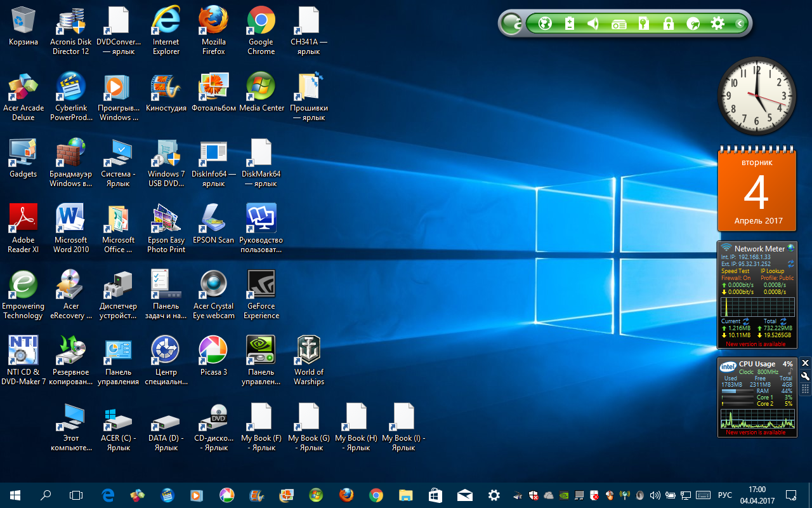The height and width of the screenshot is (508, 812).
Task: Click the key file icon in Acer toolbar
Action: point(643,23)
